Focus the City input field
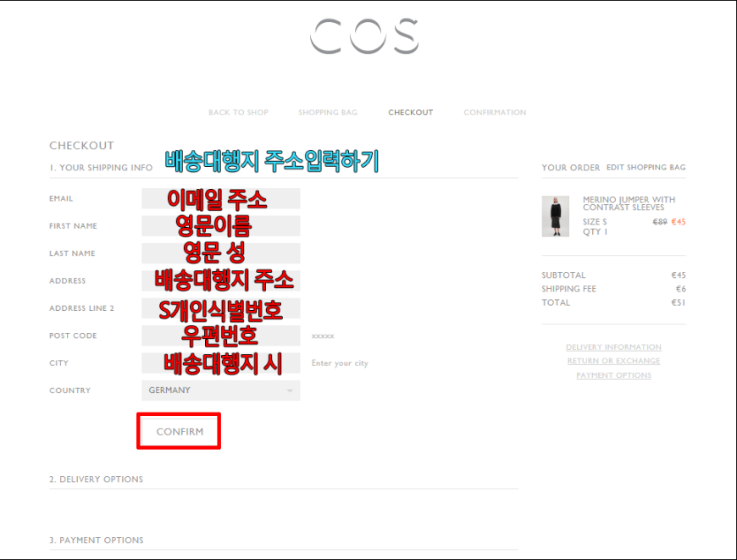Image resolution: width=737 pixels, height=560 pixels. click(221, 363)
